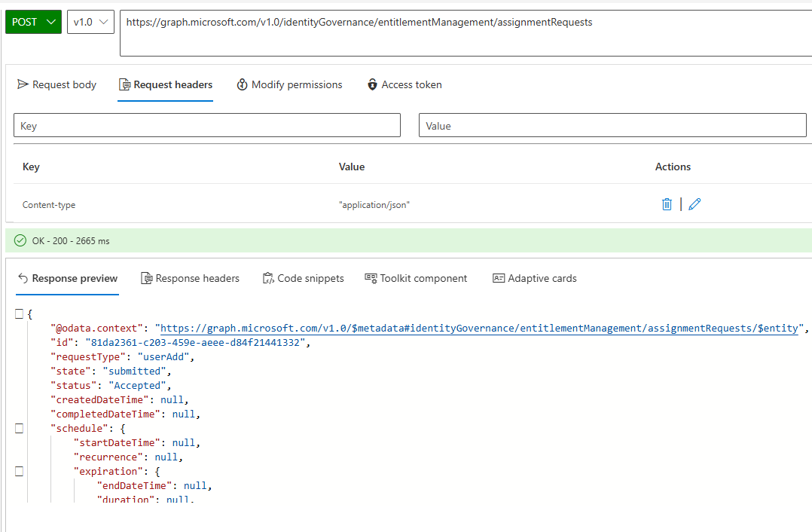Click the Request body send icon

point(23,84)
